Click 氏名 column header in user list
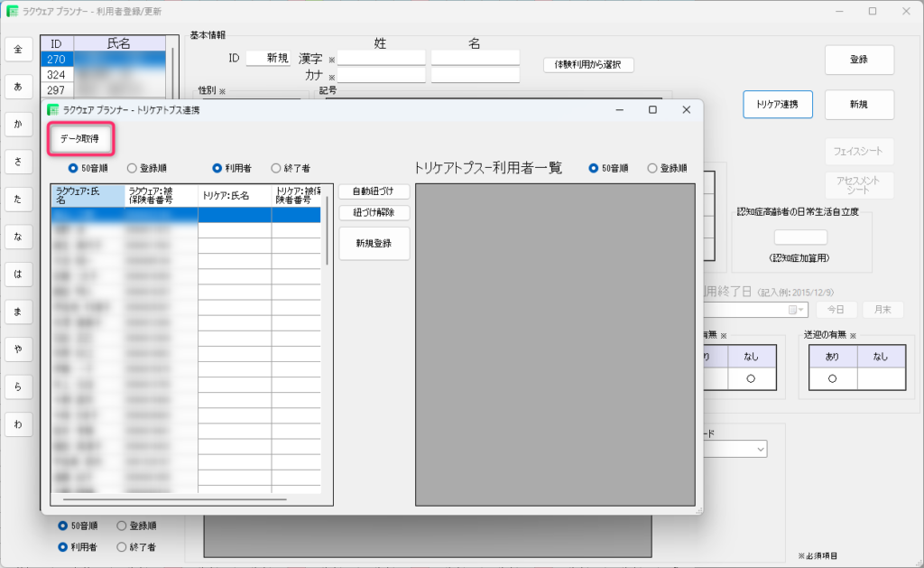This screenshot has width=924, height=568. coord(119,43)
